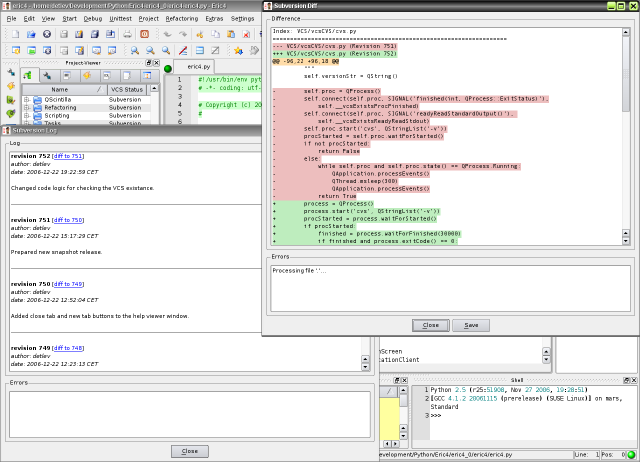This screenshot has width=640, height=462.
Task: Click the Paste clipboard icon
Action: point(231,34)
